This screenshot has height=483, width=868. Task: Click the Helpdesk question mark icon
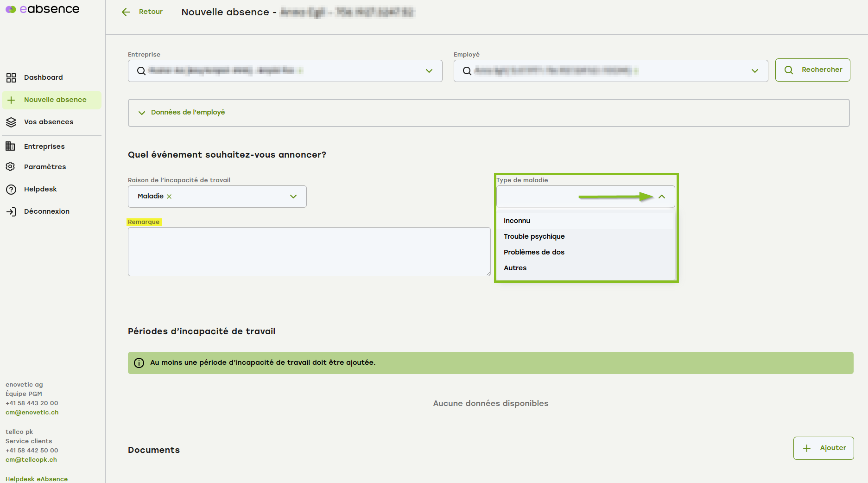click(x=11, y=189)
